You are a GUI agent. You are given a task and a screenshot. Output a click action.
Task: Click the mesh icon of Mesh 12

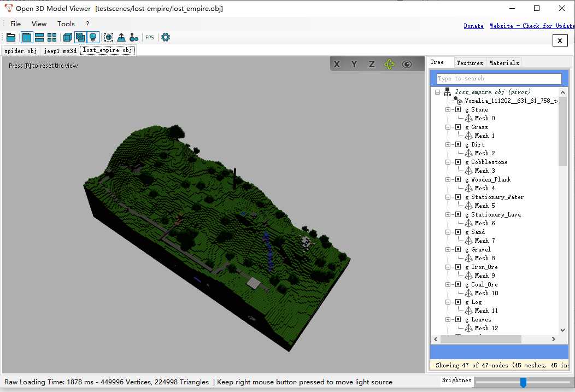click(468, 328)
